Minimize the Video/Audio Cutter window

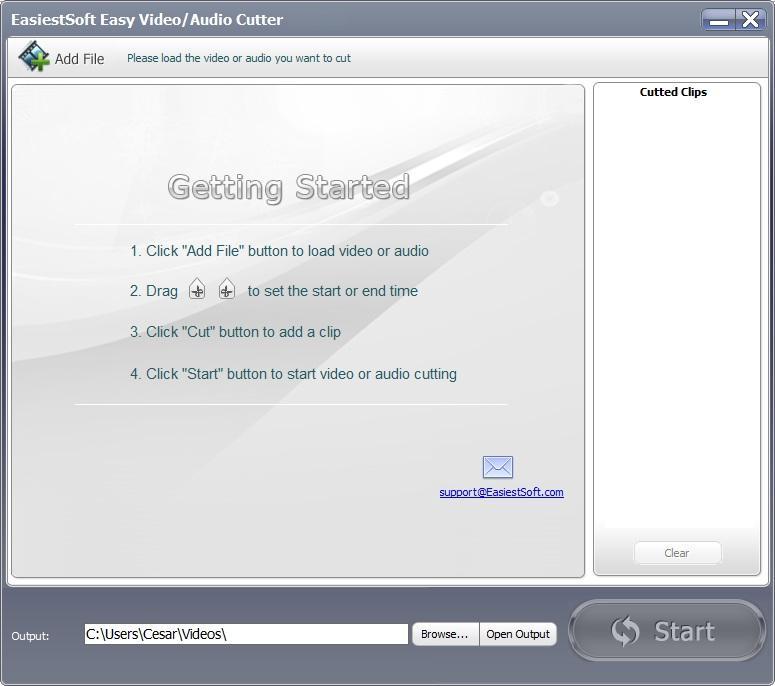click(718, 20)
